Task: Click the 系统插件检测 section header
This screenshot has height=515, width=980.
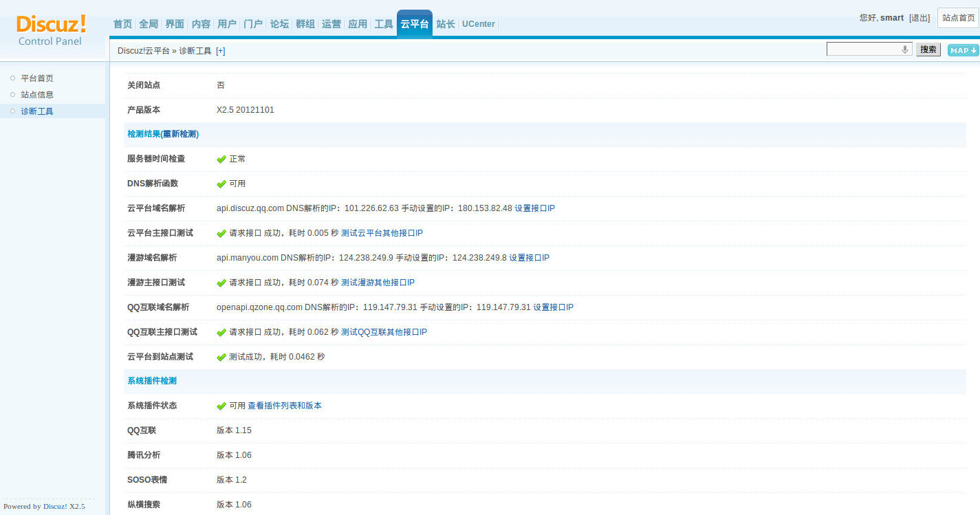Action: [152, 381]
